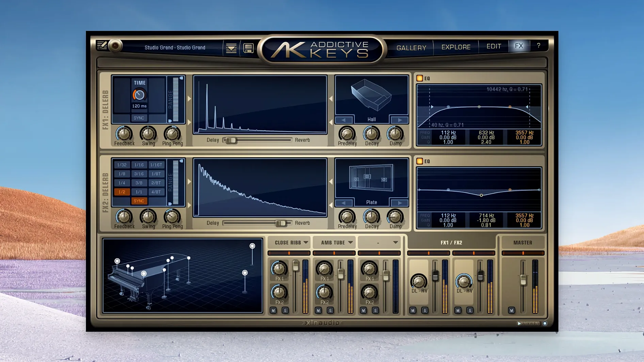Select previous reverb type for Plate
This screenshot has width=644, height=362.
click(344, 203)
